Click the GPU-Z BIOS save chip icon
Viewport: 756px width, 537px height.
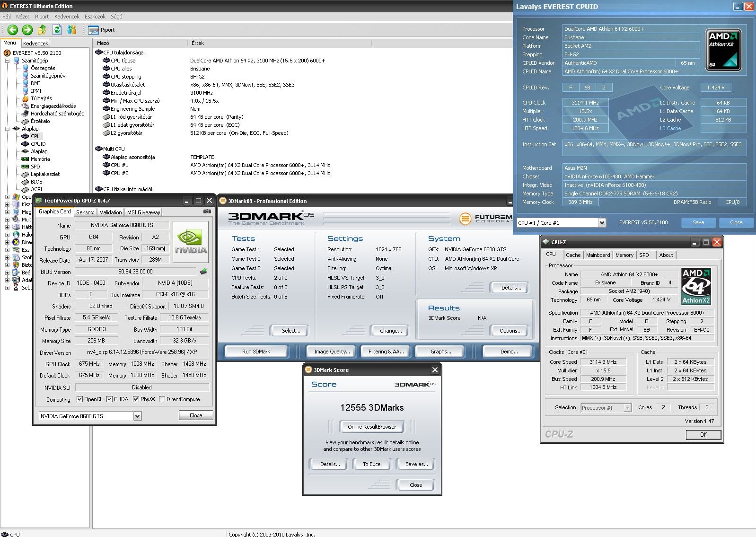tap(203, 272)
